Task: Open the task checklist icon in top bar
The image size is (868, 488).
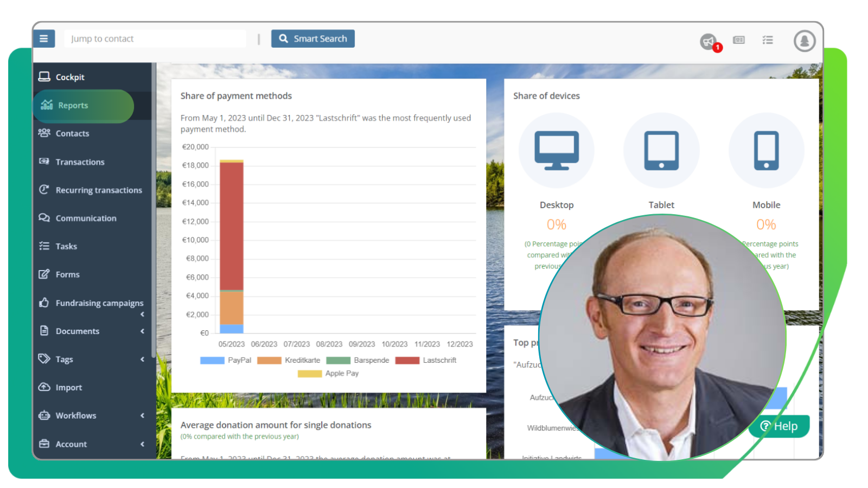Action: pos(768,40)
